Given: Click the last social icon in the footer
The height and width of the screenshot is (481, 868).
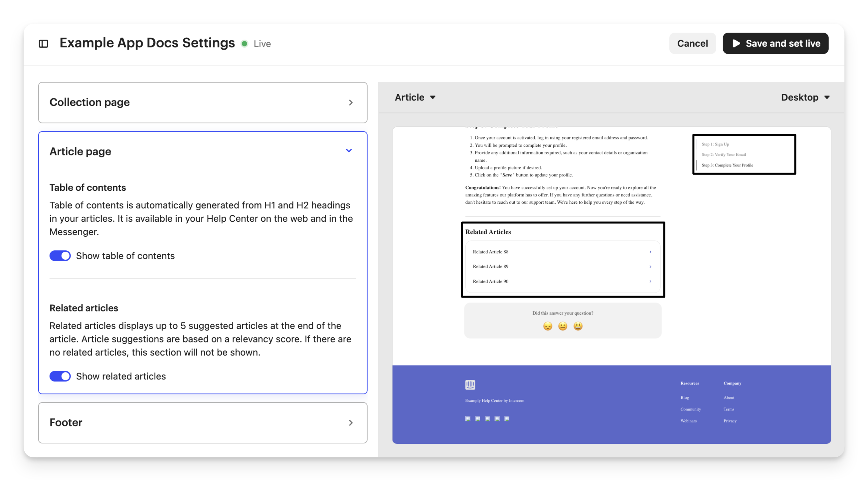Looking at the screenshot, I should [x=507, y=419].
